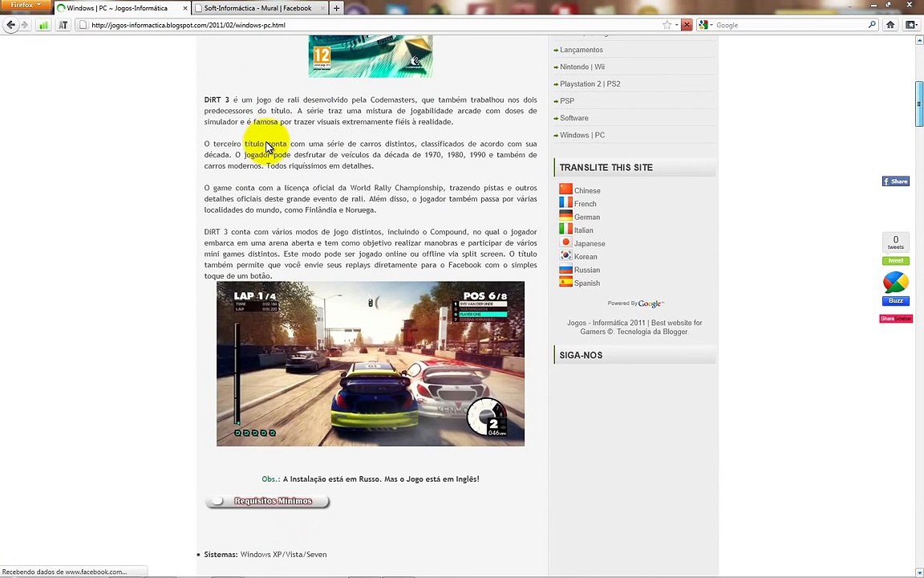Click the search magnifier icon
The height and width of the screenshot is (578, 924).
click(872, 25)
